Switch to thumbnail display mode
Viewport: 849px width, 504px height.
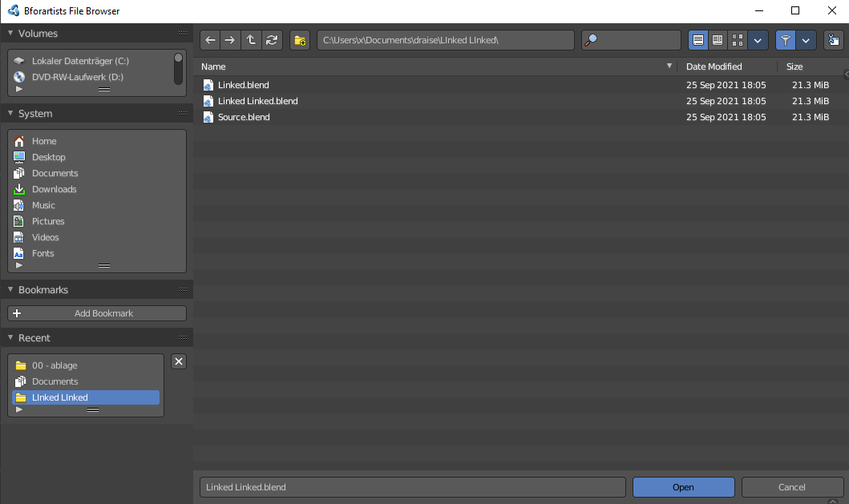pos(738,40)
